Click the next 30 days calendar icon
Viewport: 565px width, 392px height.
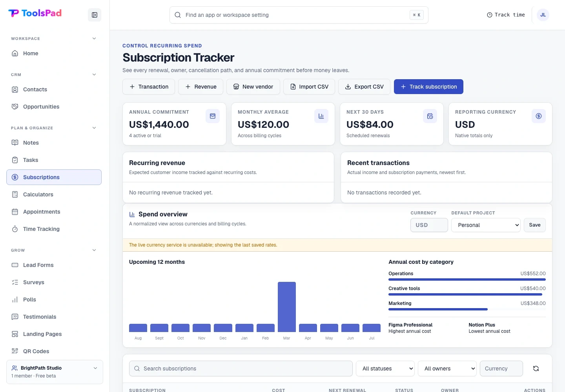pyautogui.click(x=430, y=116)
